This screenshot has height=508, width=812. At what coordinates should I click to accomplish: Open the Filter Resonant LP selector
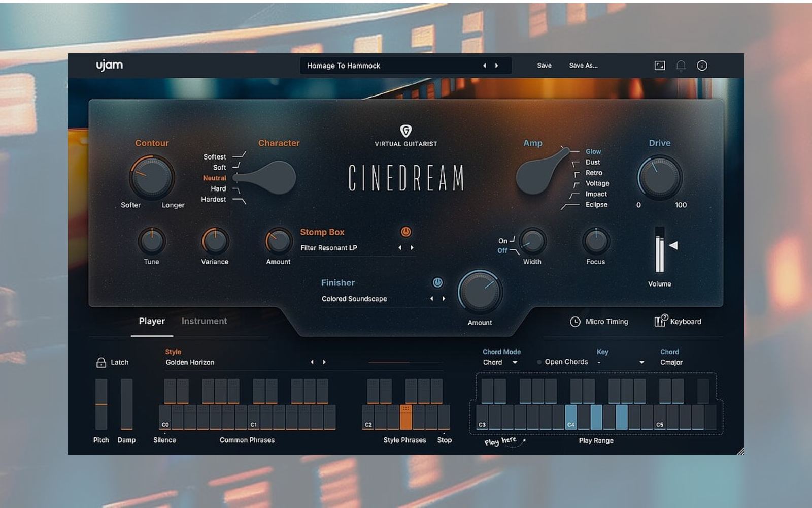click(329, 248)
